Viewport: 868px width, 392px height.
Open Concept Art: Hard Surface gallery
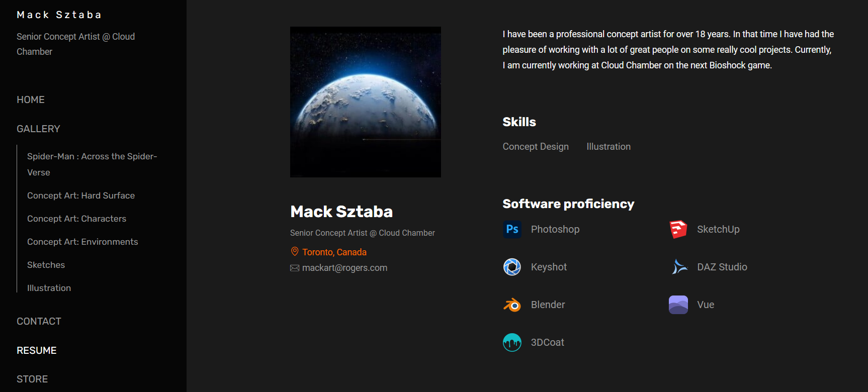(81, 195)
